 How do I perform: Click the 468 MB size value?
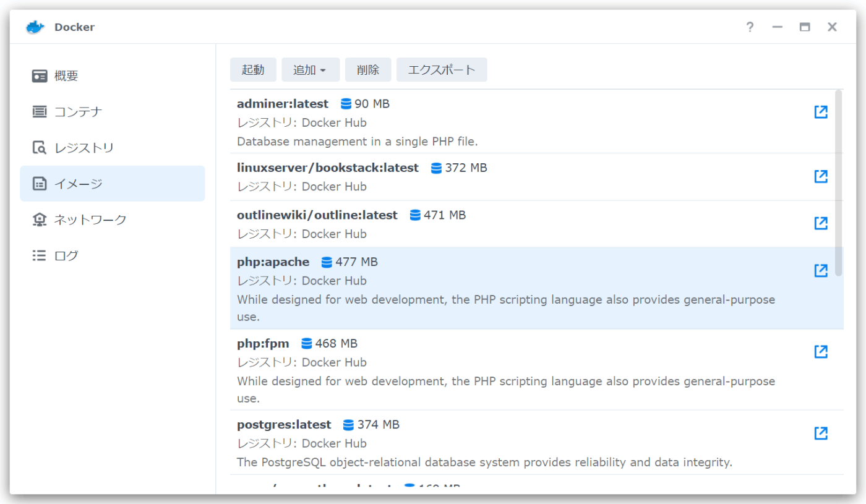[x=337, y=344]
